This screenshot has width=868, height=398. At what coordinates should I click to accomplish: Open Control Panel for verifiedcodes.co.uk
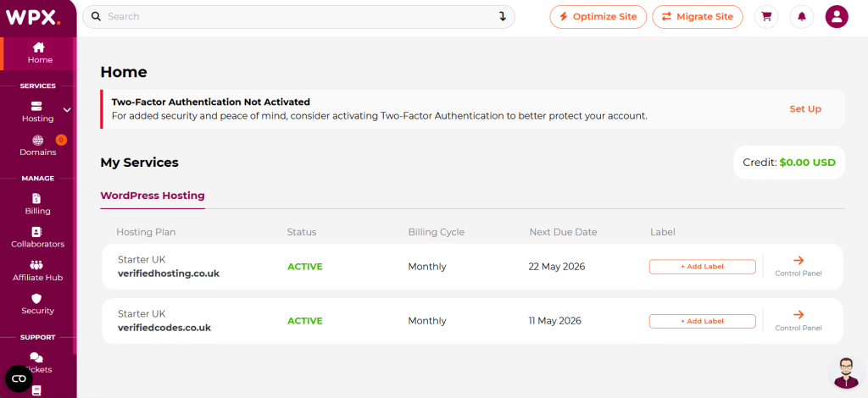tap(798, 321)
